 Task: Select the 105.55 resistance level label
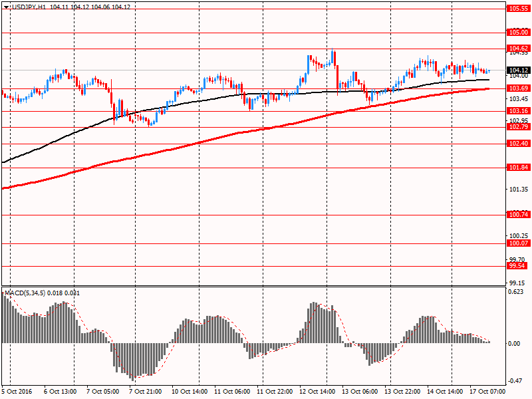[519, 9]
